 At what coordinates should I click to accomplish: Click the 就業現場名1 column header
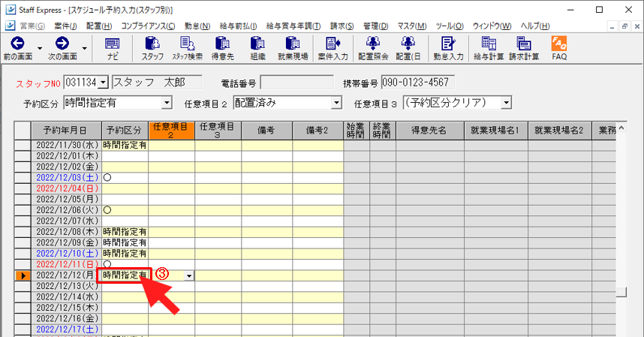tap(496, 131)
